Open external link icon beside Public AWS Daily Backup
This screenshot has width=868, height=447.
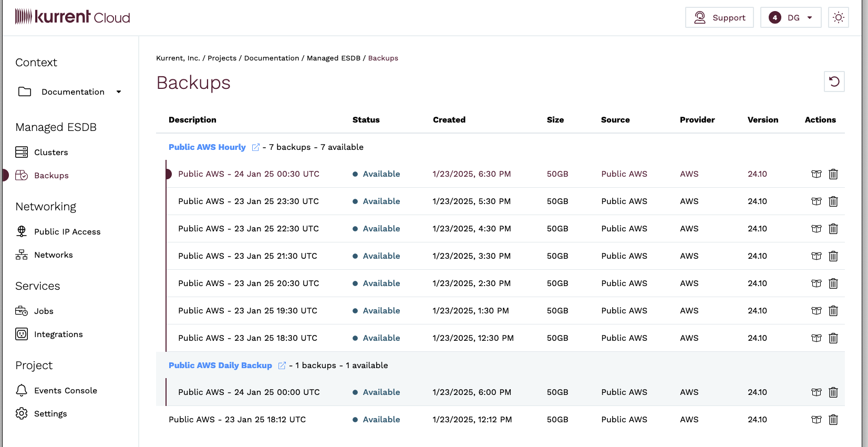(x=282, y=365)
